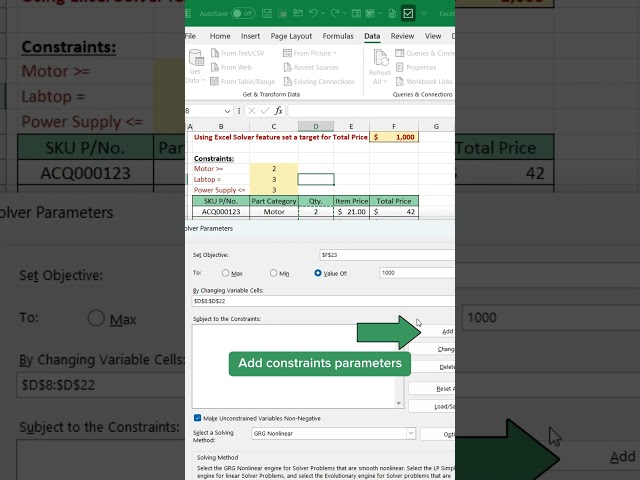
Task: Select the Power Supply <= label cell
Action: (x=221, y=190)
